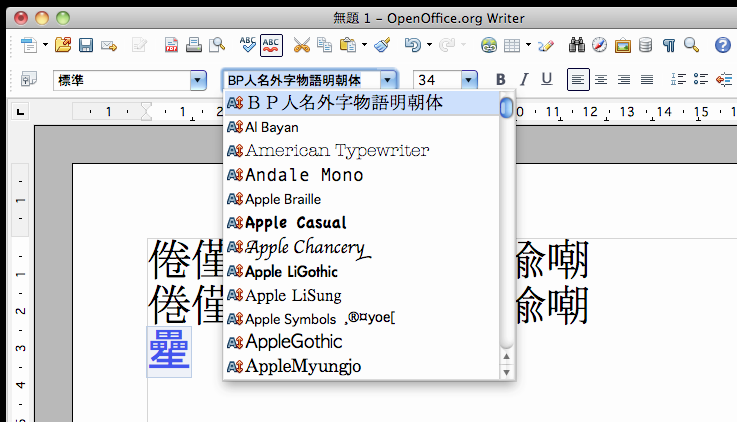The height and width of the screenshot is (422, 737).
Task: Open the New document dropdown arrow
Action: (46, 45)
